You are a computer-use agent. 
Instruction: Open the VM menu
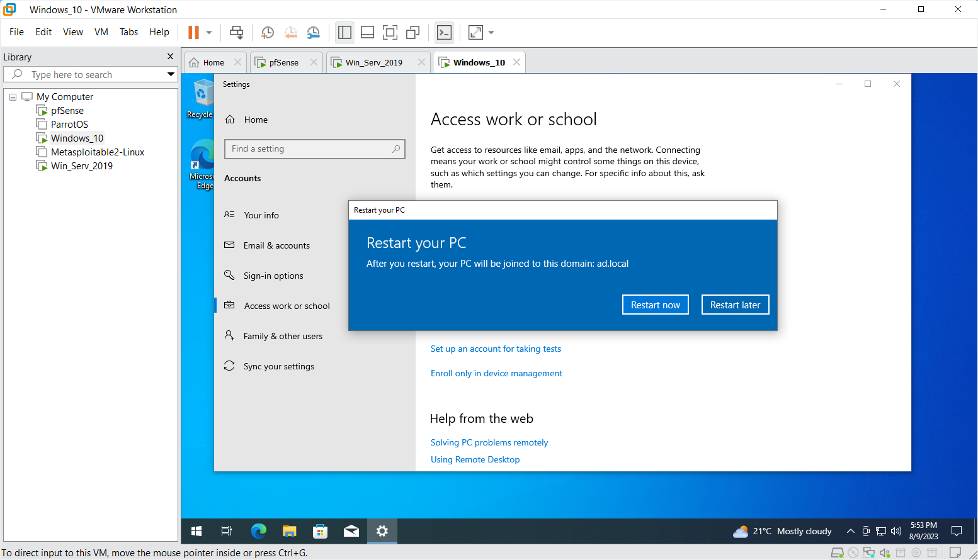click(x=101, y=32)
